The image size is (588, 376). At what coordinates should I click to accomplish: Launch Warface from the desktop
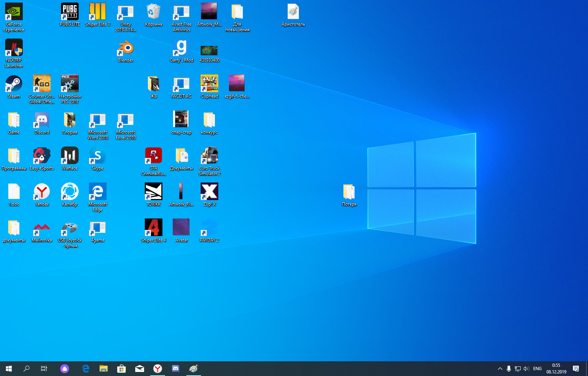click(70, 159)
